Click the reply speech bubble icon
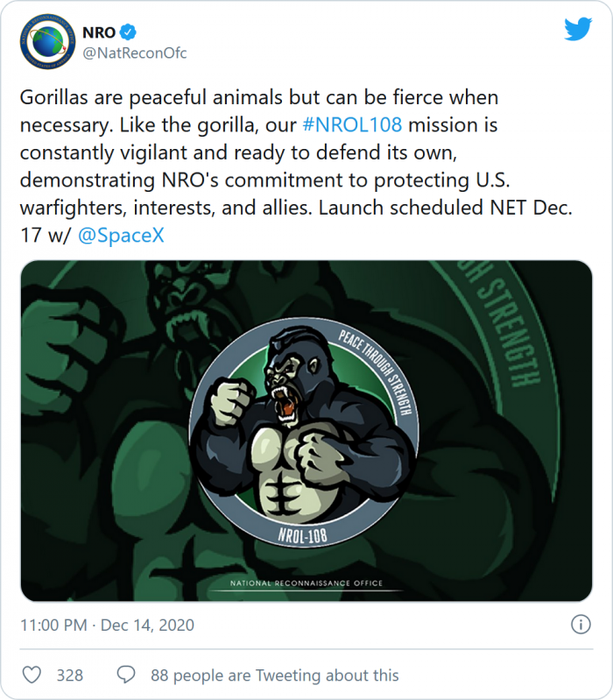The image size is (613, 700). point(126,675)
